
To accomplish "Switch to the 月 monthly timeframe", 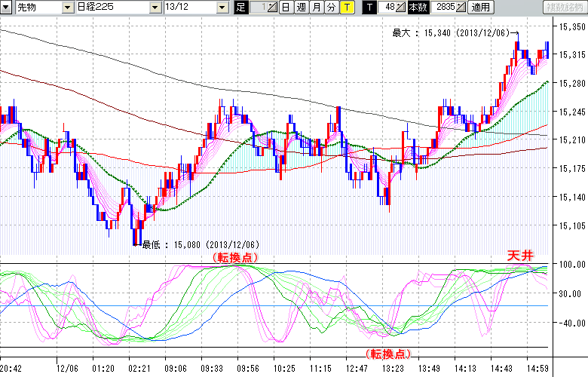I will [x=316, y=8].
